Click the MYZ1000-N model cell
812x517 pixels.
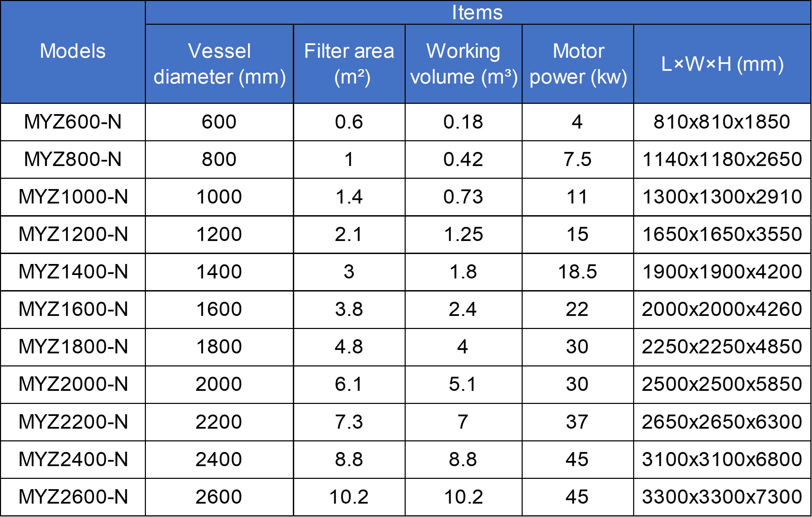[x=73, y=197]
